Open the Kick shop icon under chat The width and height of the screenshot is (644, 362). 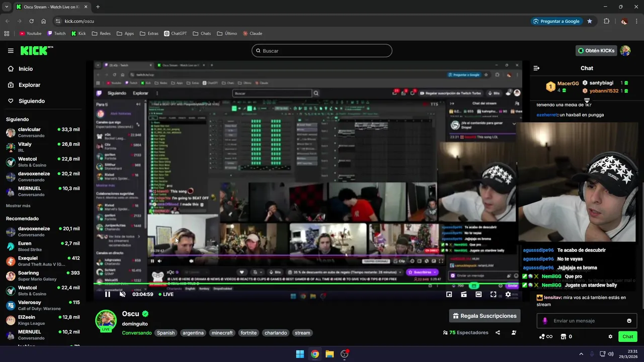coord(563,336)
